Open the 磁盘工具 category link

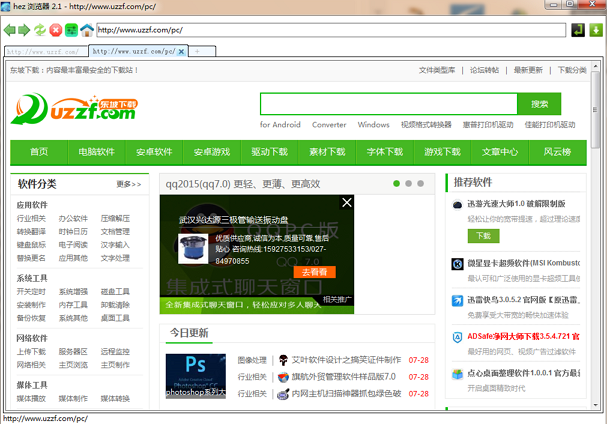point(115,292)
